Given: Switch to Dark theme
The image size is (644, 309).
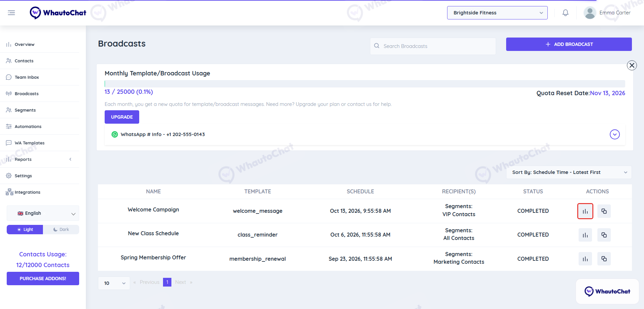Looking at the screenshot, I should [61, 230].
